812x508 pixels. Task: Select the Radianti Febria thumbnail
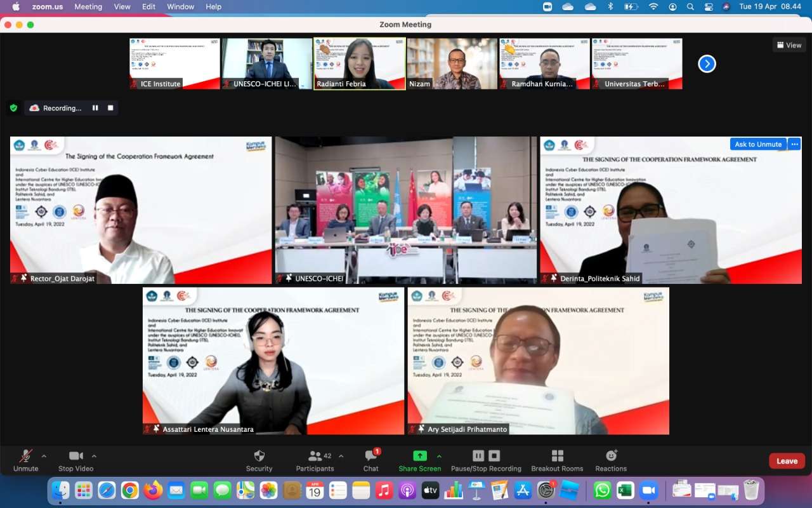tap(360, 63)
